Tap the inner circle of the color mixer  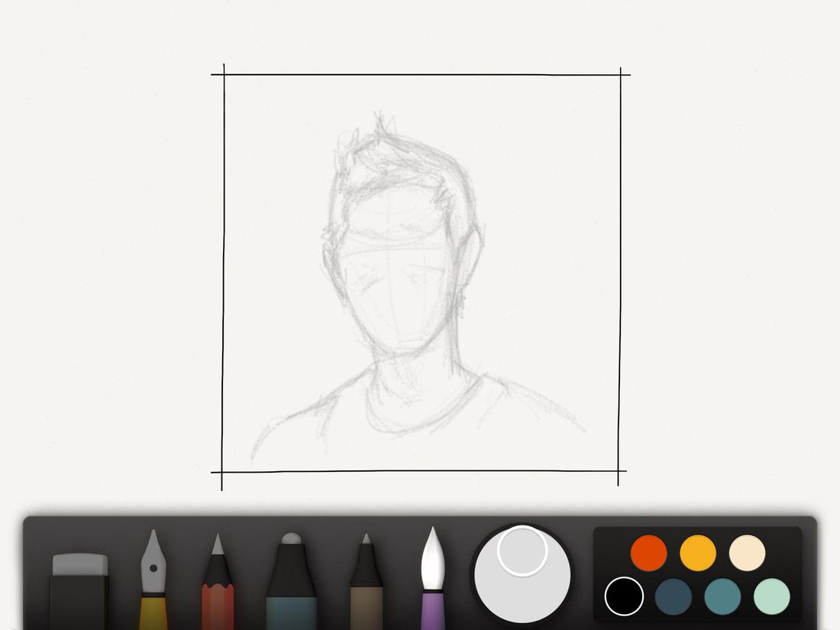tap(522, 552)
